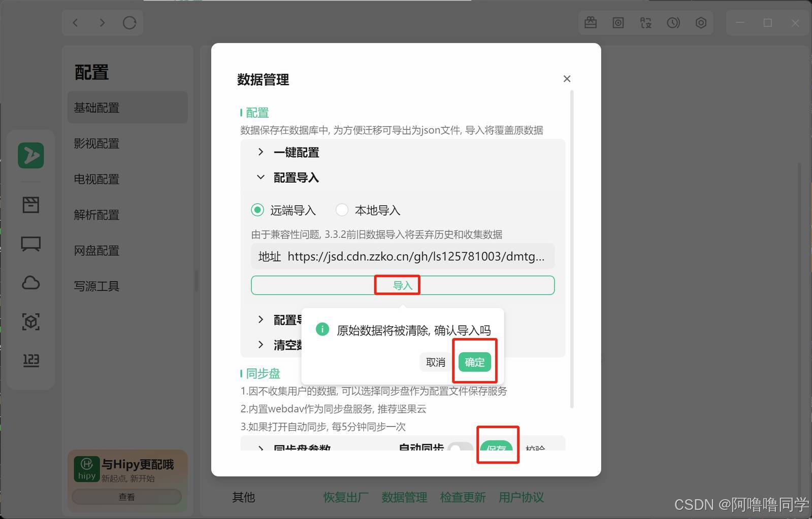Click the dialog's vertical scrollbar

pos(572,249)
